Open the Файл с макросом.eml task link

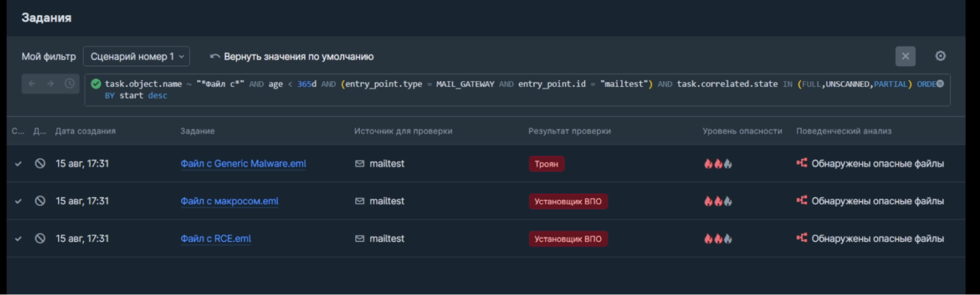point(229,201)
